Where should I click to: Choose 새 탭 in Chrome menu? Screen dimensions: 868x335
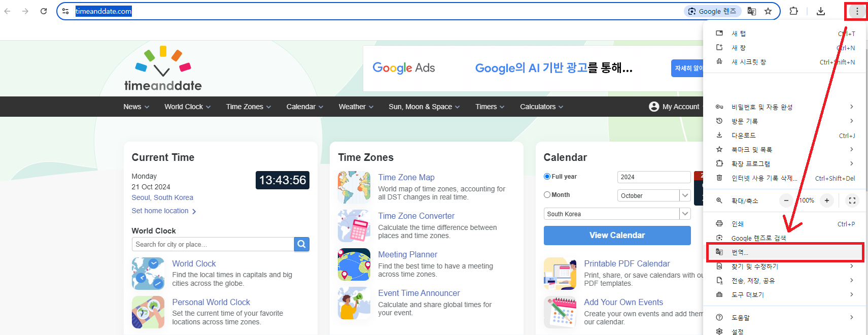(785, 33)
